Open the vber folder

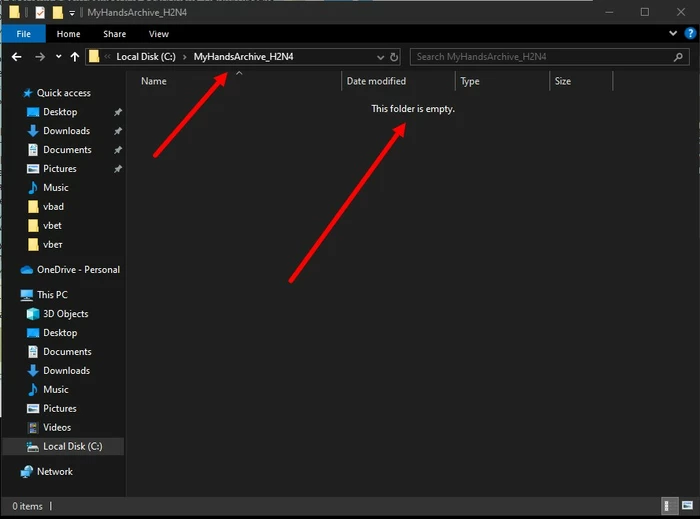coord(52,245)
